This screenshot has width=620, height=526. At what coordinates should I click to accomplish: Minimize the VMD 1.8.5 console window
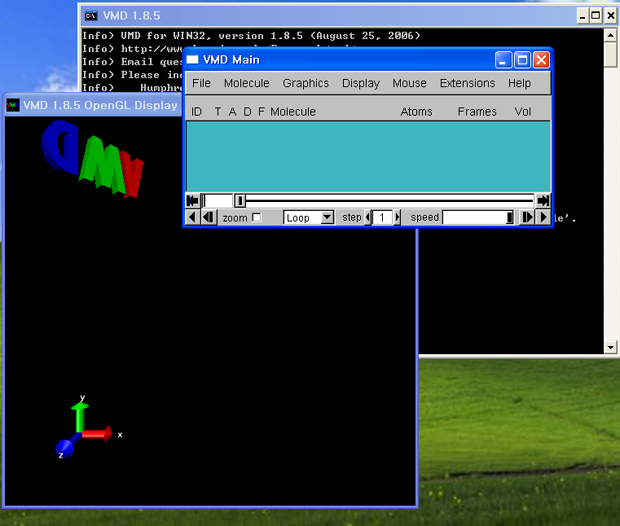pyautogui.click(x=582, y=16)
